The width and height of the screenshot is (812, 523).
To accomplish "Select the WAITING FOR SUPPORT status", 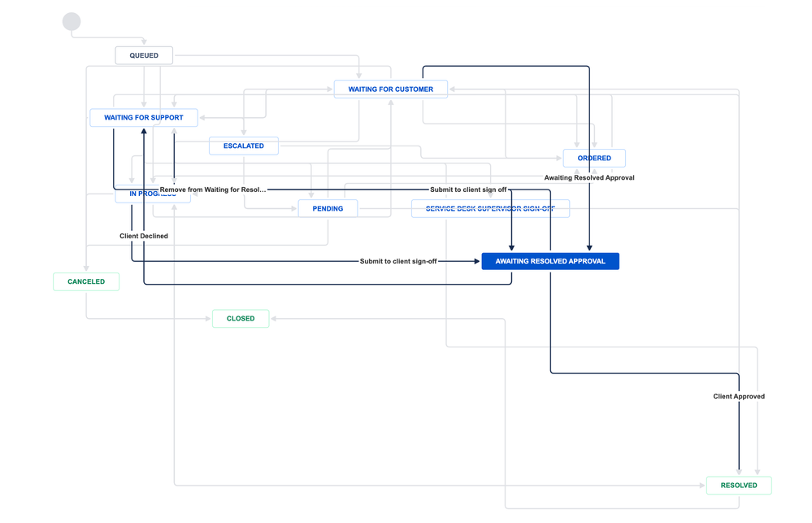I will 143,118.
